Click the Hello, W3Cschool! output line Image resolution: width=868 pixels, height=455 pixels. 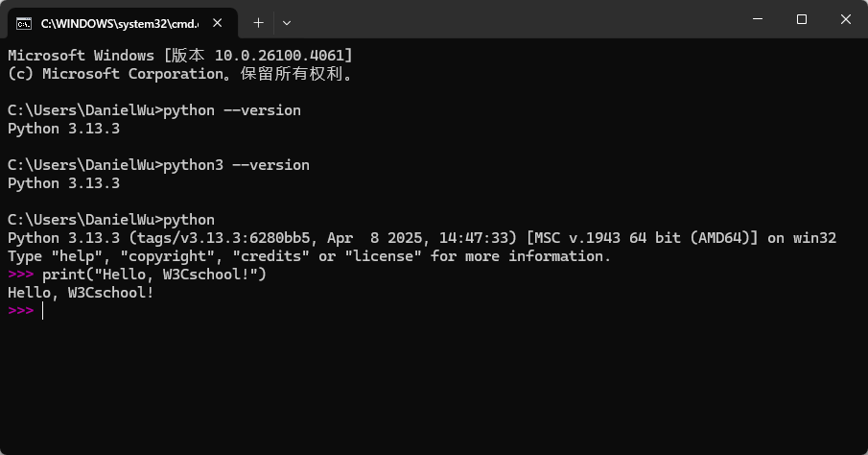coord(81,293)
